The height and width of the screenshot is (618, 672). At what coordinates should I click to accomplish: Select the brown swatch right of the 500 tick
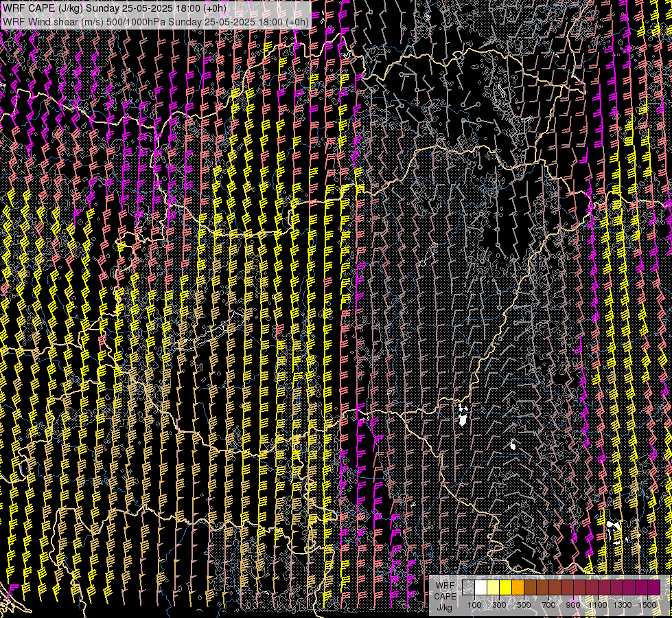[x=530, y=587]
